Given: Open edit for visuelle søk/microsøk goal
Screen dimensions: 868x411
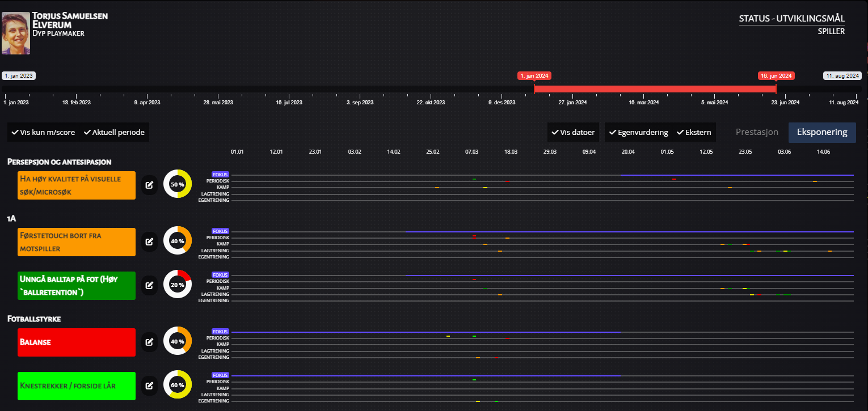Looking at the screenshot, I should pos(149,185).
